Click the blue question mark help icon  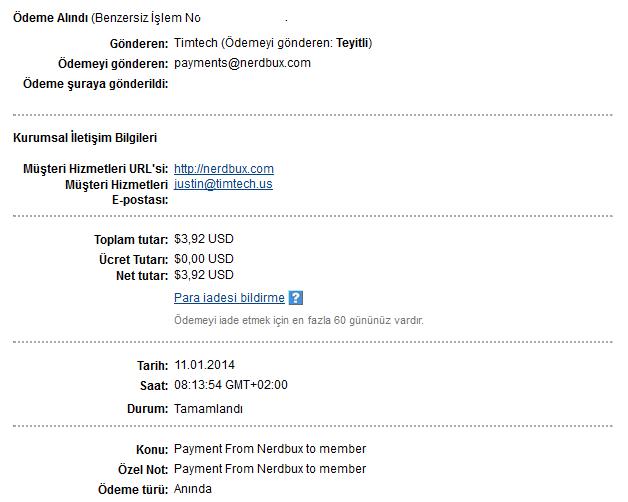pos(296,298)
